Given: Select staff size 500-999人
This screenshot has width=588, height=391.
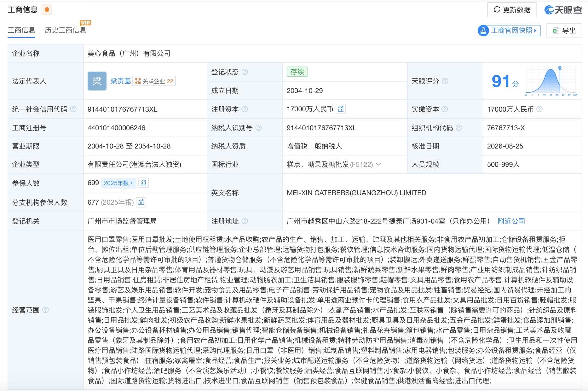Looking at the screenshot, I should [x=503, y=164].
